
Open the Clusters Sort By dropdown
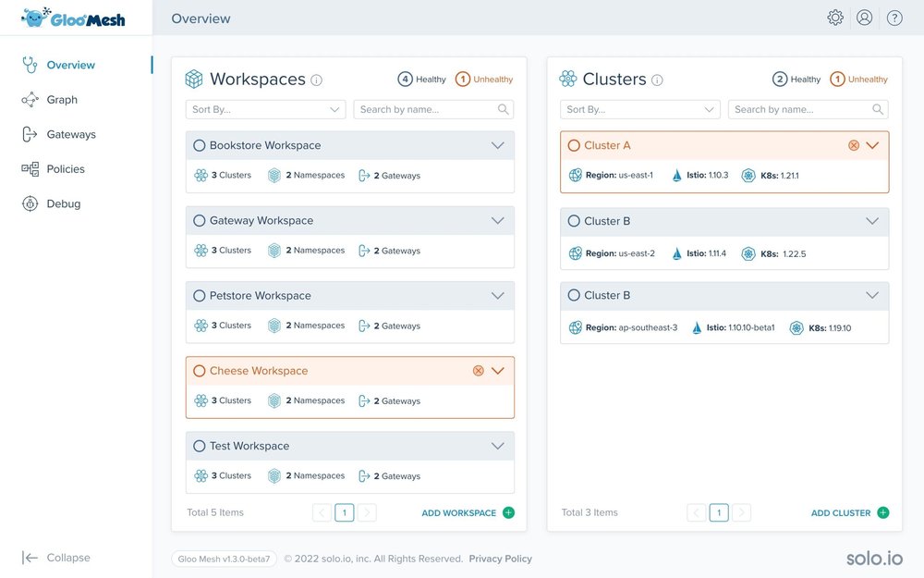[640, 109]
